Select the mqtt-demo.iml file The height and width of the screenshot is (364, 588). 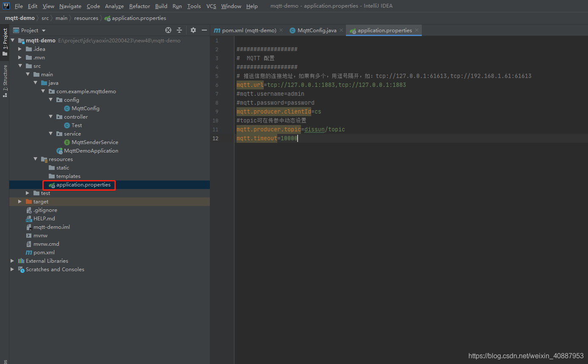(x=52, y=227)
